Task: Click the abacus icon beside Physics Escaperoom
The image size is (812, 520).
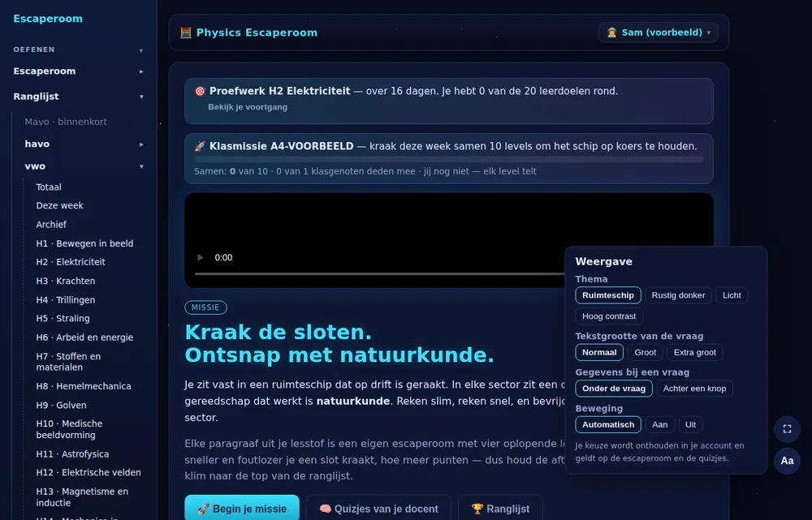Action: pos(185,32)
